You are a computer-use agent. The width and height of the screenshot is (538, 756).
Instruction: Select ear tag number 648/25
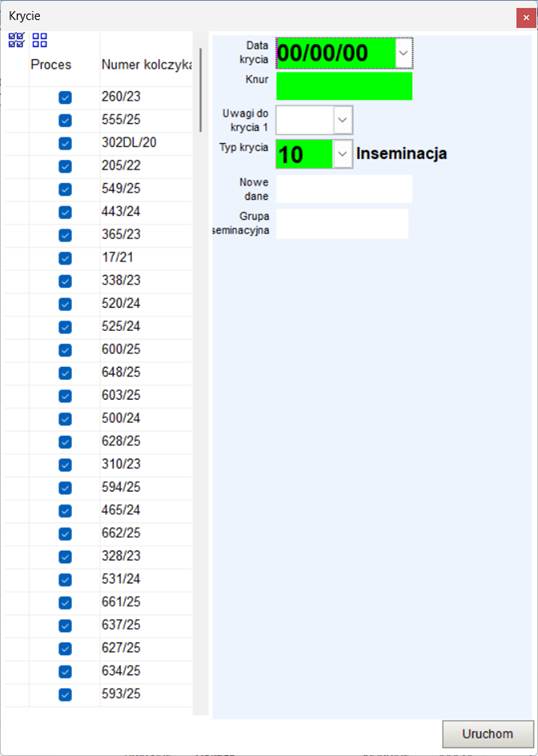tap(121, 372)
